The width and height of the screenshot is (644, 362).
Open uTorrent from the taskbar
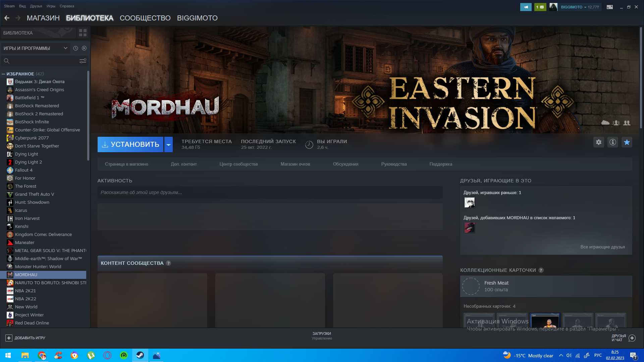91,355
